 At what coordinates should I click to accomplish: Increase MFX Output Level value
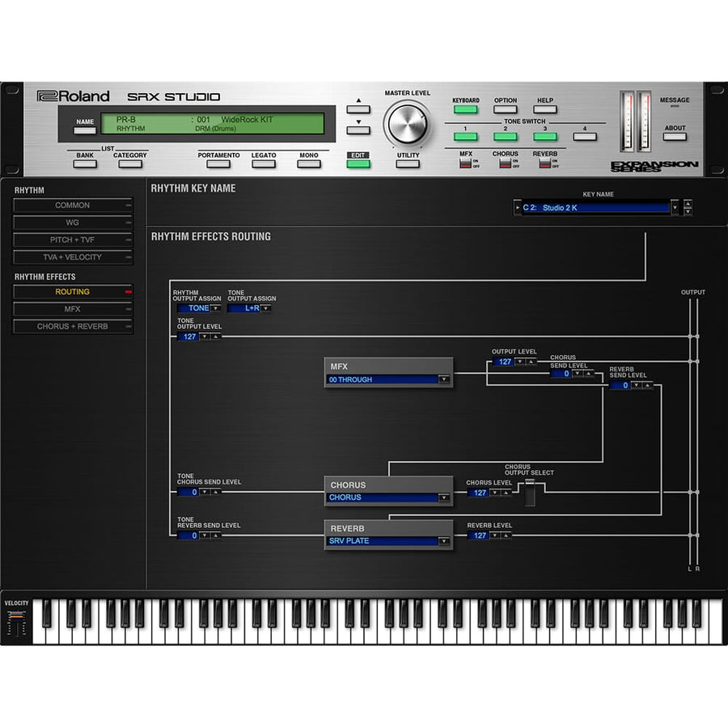[x=531, y=362]
